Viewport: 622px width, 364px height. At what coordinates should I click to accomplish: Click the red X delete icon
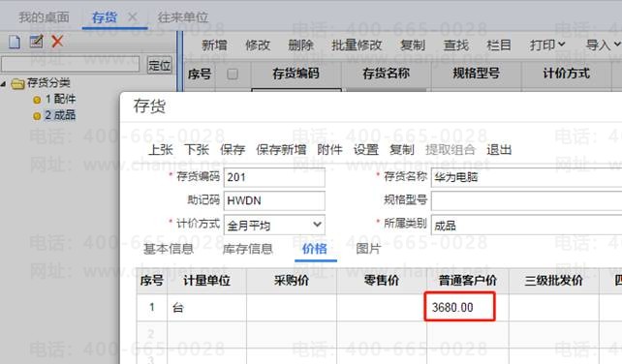point(57,42)
